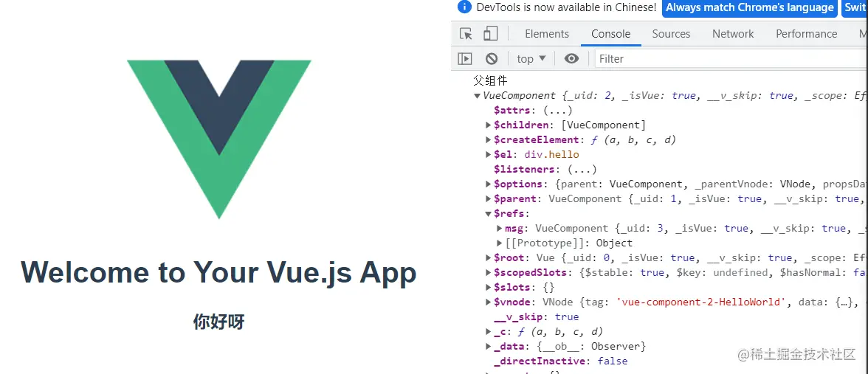Activate the inspect element picker icon
This screenshot has width=868, height=374.
[466, 34]
